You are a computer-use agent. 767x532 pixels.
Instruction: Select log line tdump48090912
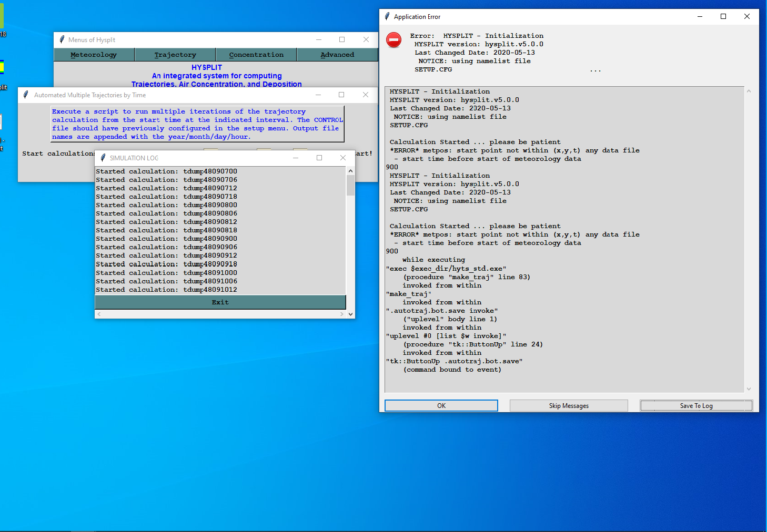pos(167,255)
